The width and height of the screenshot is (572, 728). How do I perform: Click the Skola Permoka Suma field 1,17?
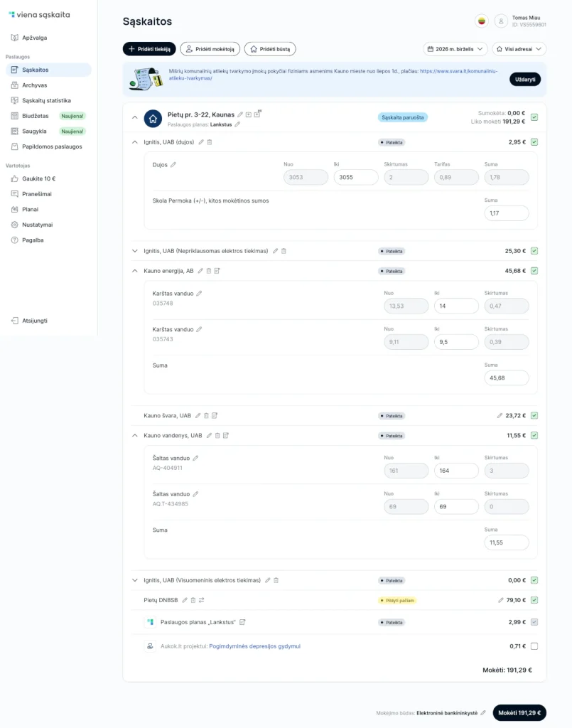(x=507, y=213)
